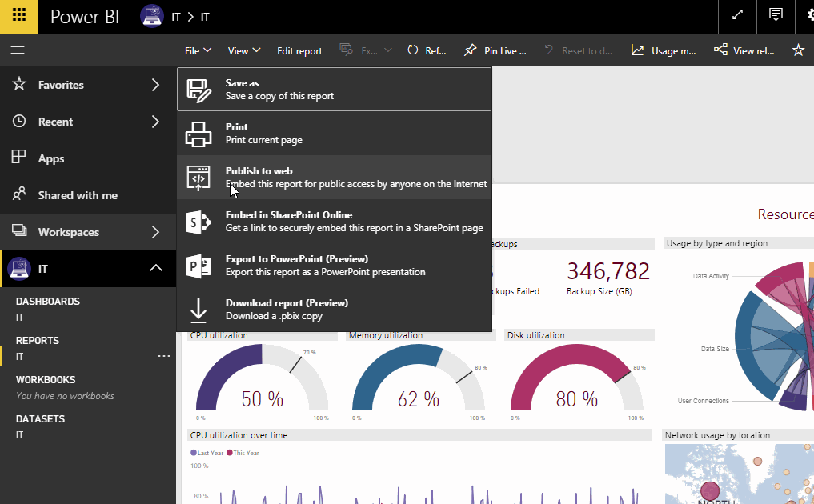
Task: Open more options for IT report
Action: click(164, 356)
